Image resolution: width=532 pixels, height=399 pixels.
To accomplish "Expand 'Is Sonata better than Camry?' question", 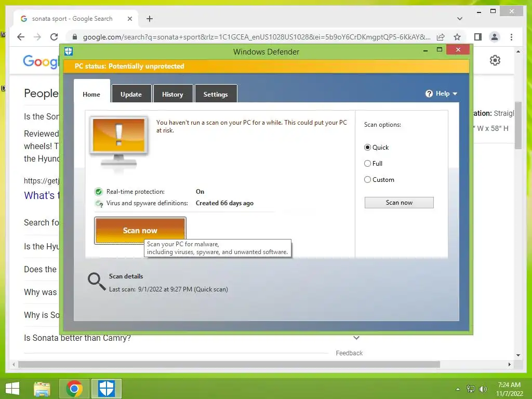I will pyautogui.click(x=356, y=338).
